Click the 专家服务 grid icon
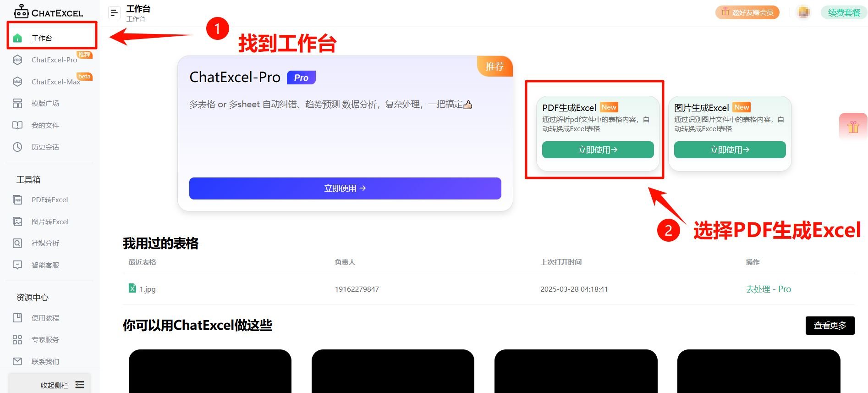This screenshot has height=393, width=868. [x=17, y=340]
